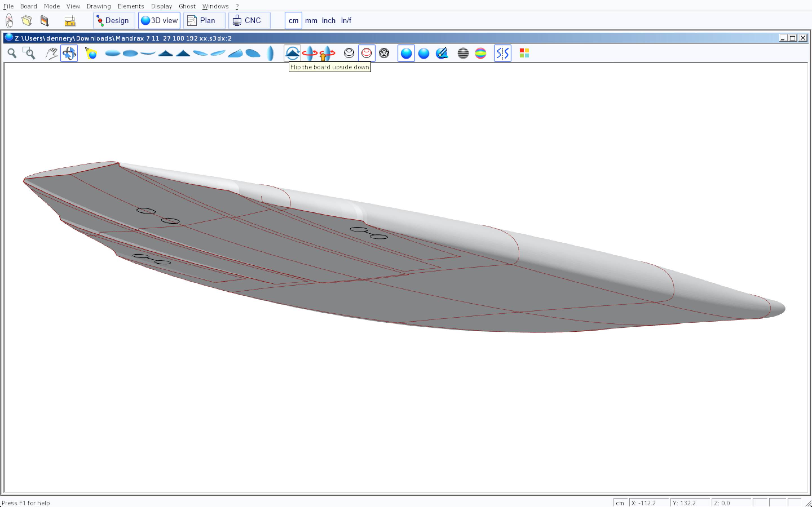
Task: Expand the Elements menu
Action: (131, 6)
